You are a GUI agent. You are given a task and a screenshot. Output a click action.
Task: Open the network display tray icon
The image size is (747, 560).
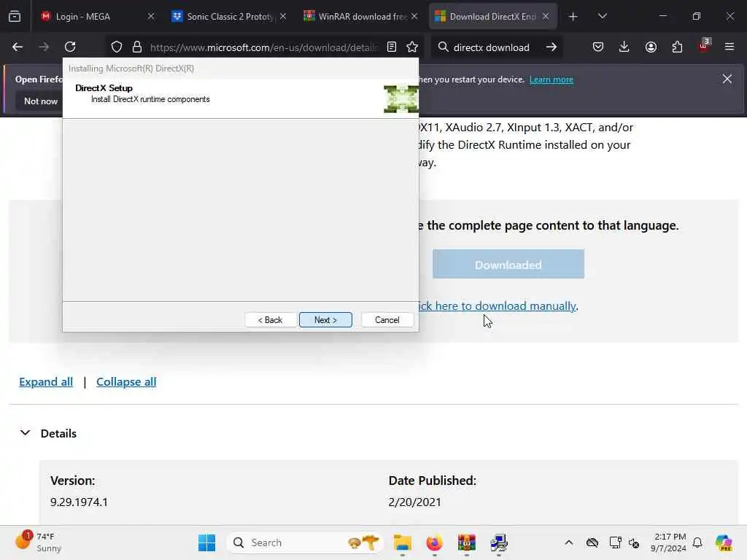pos(615,542)
